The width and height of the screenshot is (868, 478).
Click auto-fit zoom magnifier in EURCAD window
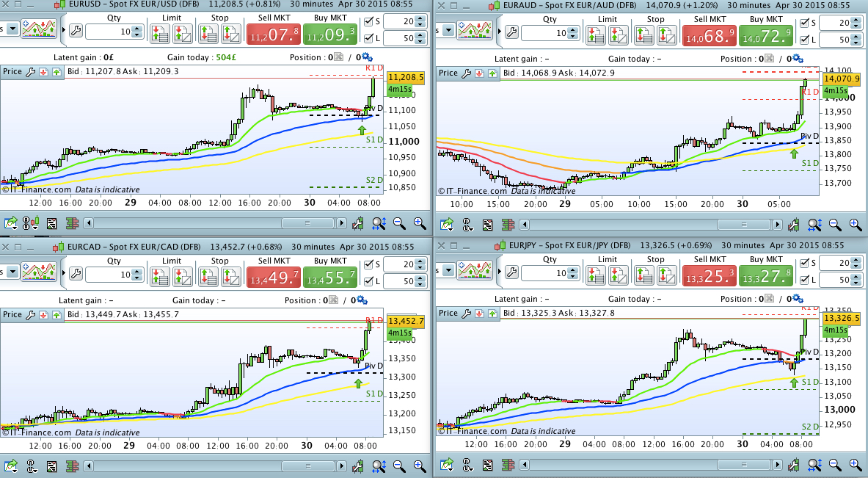pyautogui.click(x=379, y=466)
